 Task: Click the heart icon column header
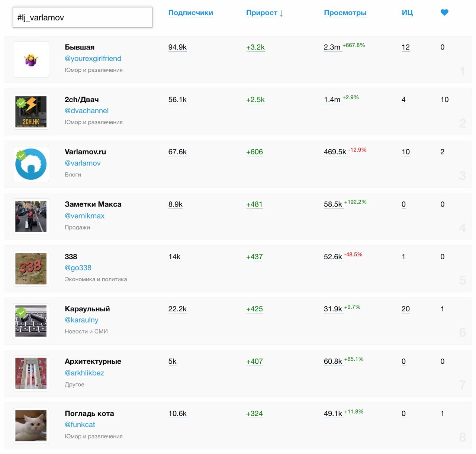point(444,12)
